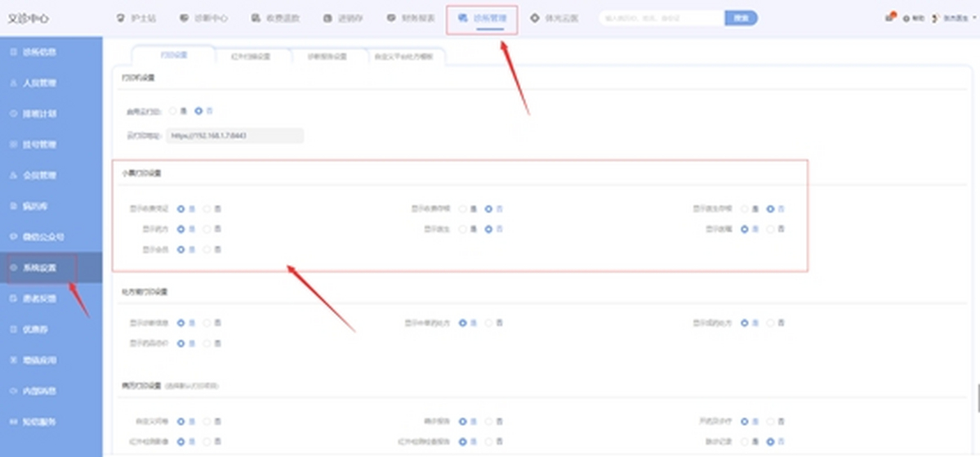The image size is (980, 457).
Task: Switch to the 打印设置 tab
Action: pos(174,56)
